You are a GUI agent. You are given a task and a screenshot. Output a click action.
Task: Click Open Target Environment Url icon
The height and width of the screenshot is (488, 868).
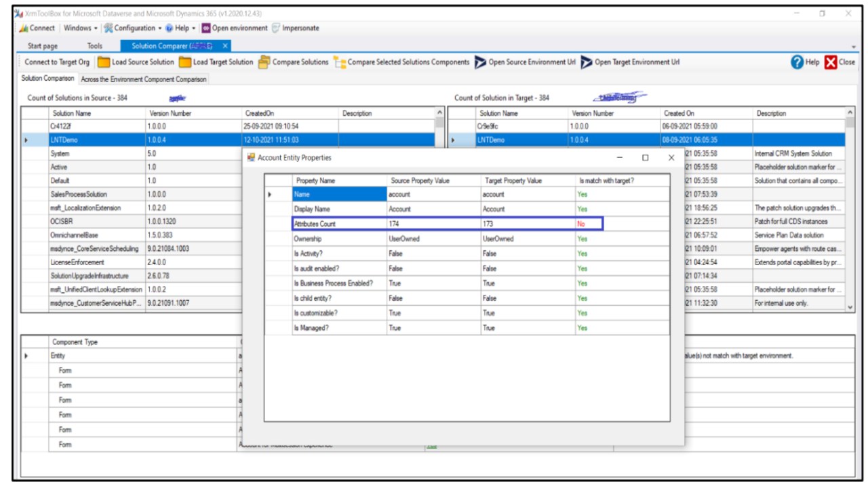pyautogui.click(x=587, y=62)
